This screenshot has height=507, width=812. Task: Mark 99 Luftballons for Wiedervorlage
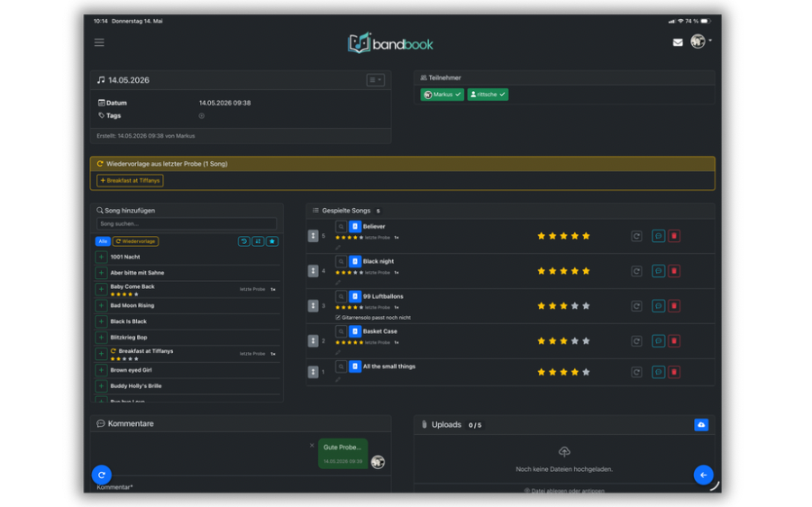636,306
